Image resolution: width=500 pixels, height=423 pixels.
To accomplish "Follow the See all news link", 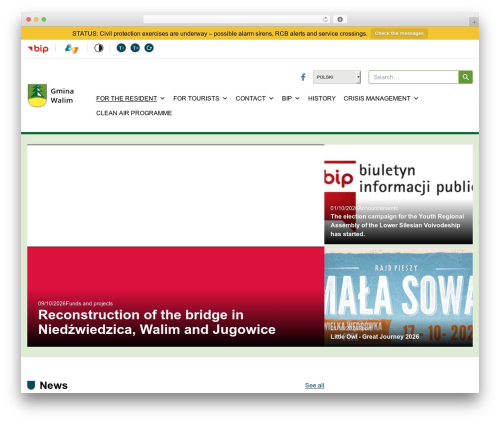I will pyautogui.click(x=314, y=385).
